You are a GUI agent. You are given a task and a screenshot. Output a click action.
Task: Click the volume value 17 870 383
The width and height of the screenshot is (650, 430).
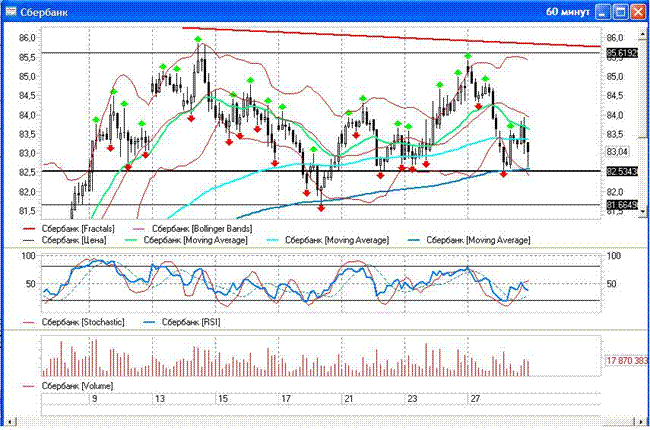[627, 361]
